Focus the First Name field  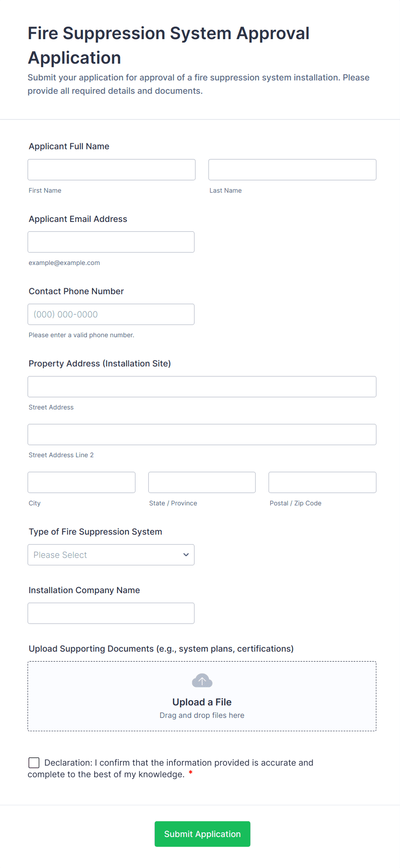(111, 169)
